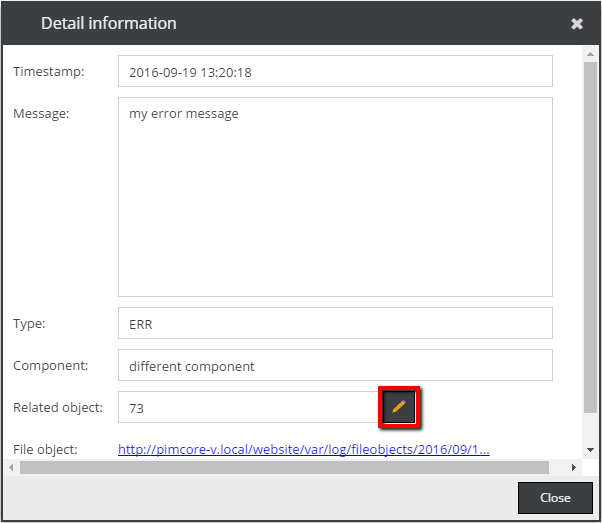
Task: Focus the Message text area
Action: pos(335,197)
